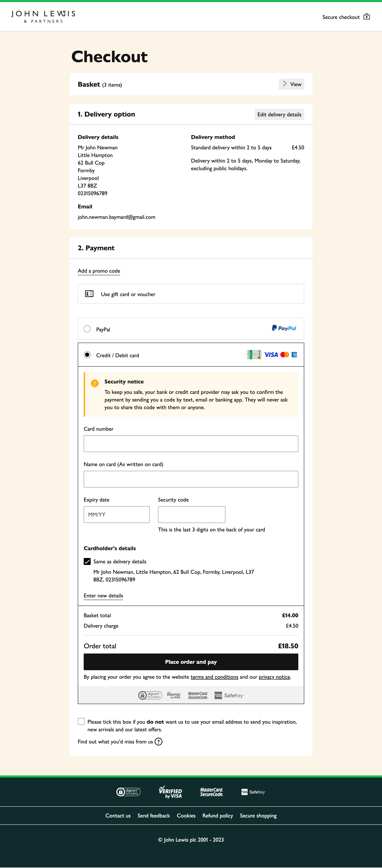Click into the Card number field
This screenshot has height=868, width=382.
[x=191, y=443]
